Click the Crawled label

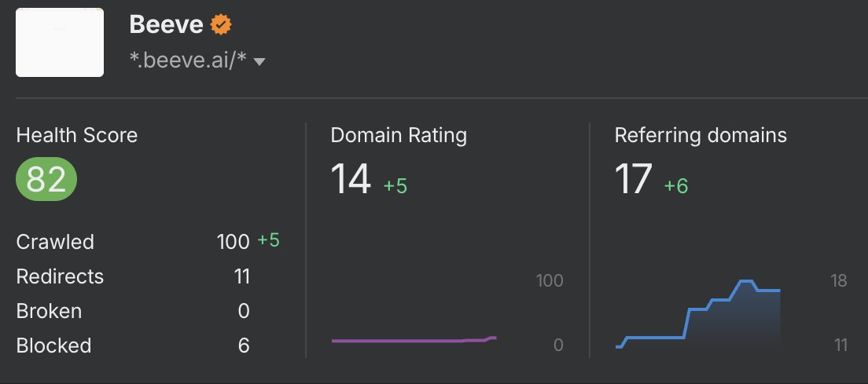click(55, 242)
